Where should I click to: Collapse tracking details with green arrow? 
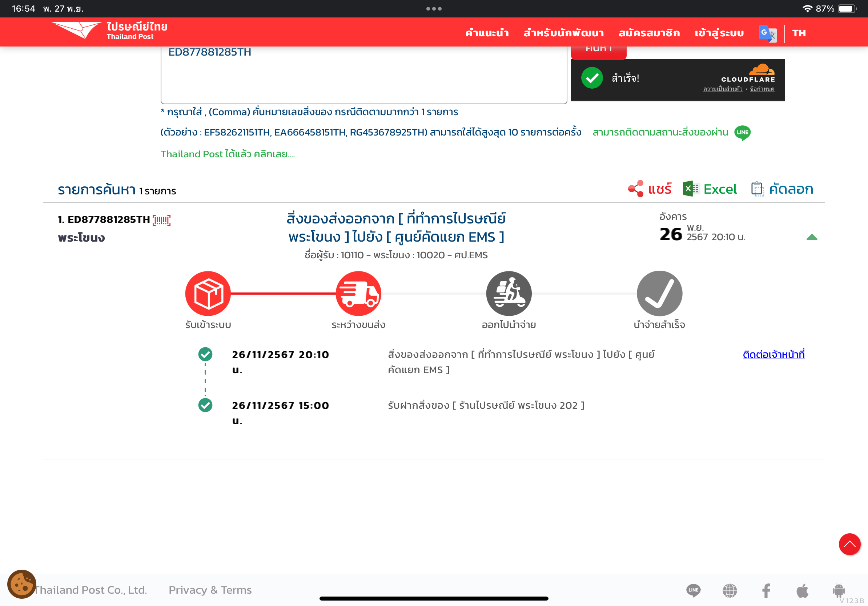812,237
